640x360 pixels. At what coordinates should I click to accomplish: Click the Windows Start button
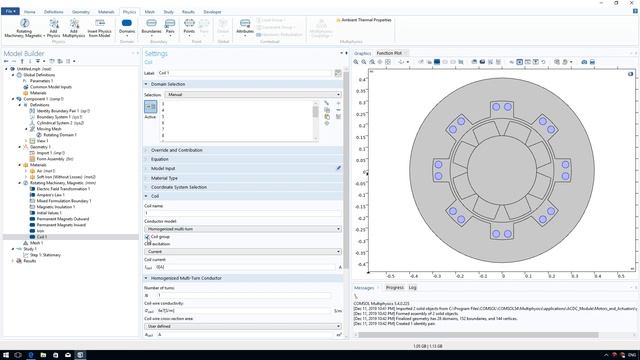(x=6, y=355)
